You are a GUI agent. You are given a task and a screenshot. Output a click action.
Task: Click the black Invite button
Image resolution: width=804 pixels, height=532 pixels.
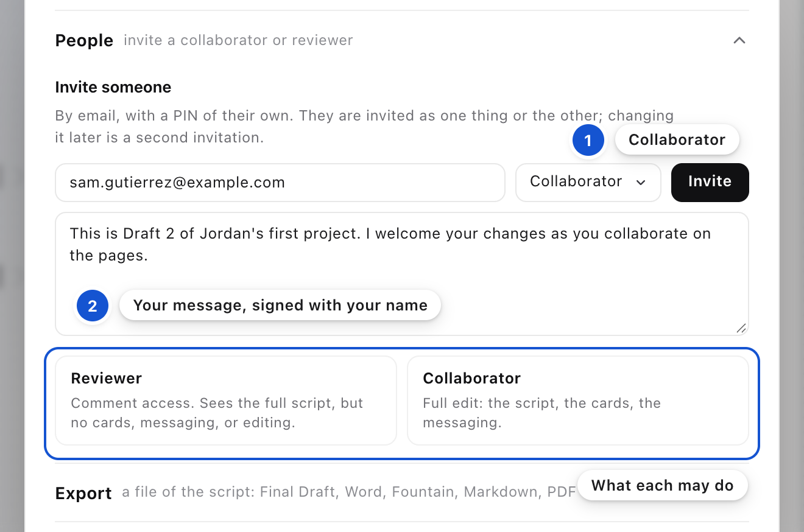point(710,182)
